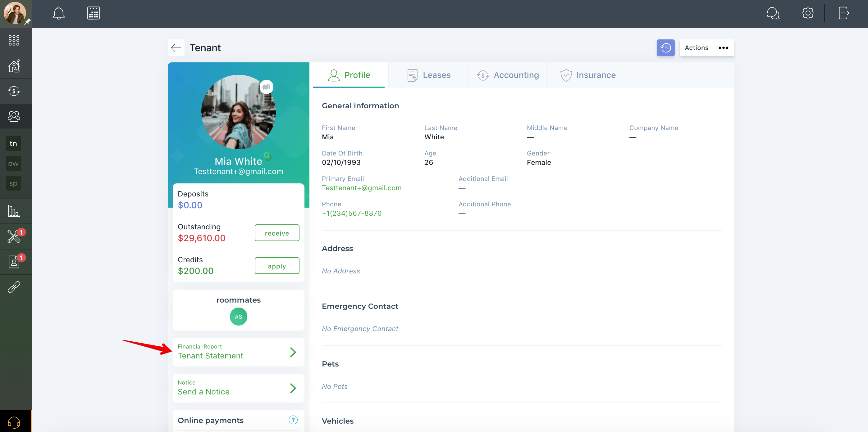Open the history clock button
The width and height of the screenshot is (868, 432).
click(x=665, y=48)
